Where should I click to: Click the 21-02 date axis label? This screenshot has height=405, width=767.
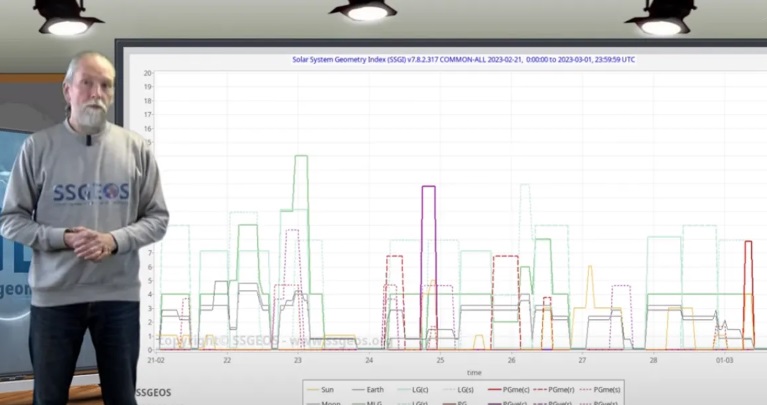pyautogui.click(x=156, y=359)
